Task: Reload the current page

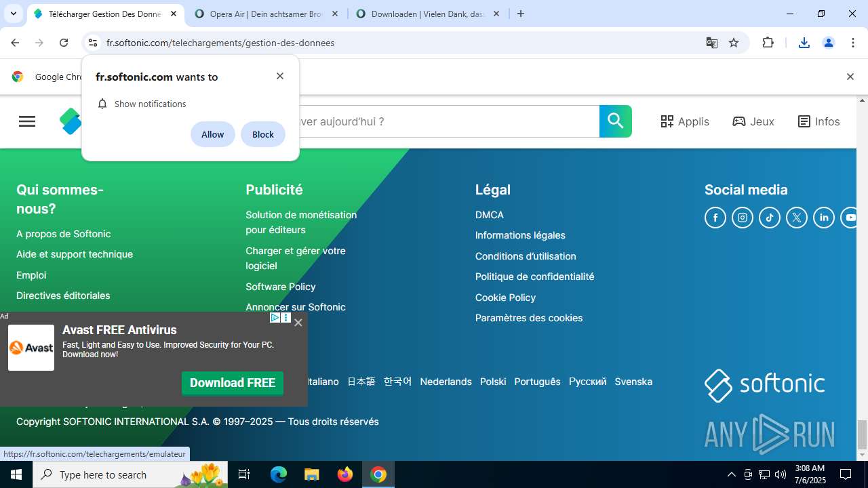Action: [x=64, y=43]
